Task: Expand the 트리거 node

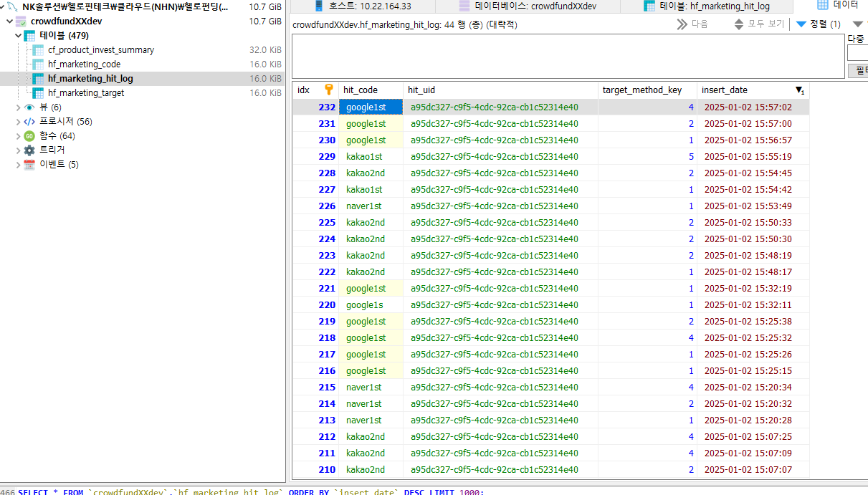Action: tap(18, 150)
